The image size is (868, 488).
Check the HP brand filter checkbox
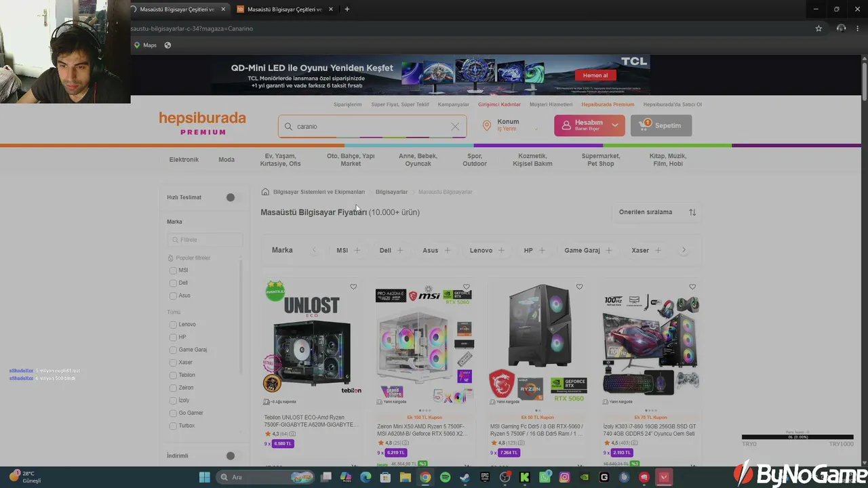173,338
